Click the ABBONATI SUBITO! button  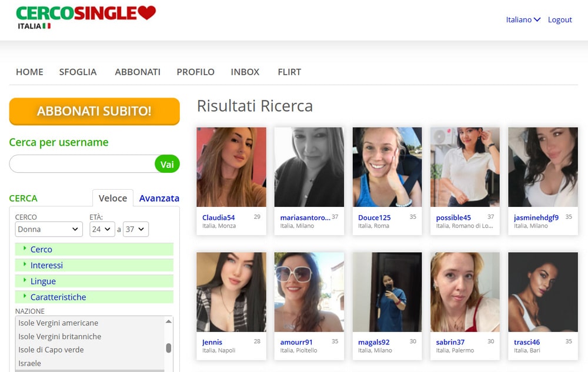click(95, 111)
